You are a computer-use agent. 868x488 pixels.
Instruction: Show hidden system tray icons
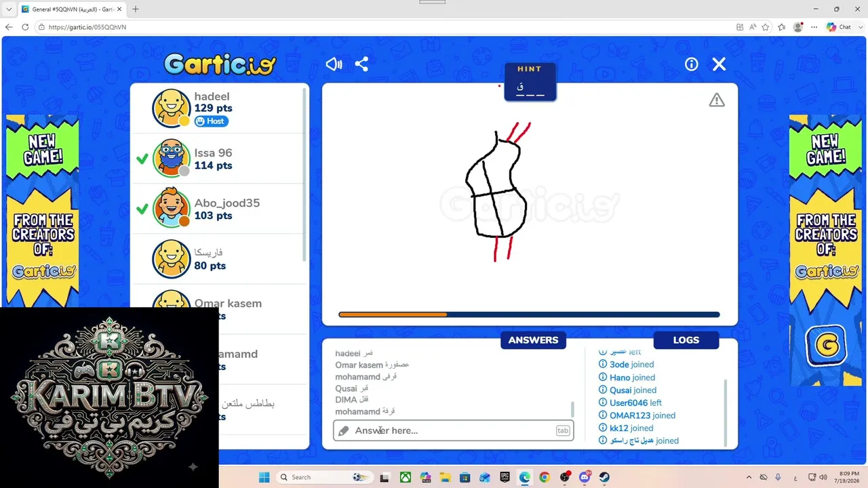(749, 477)
